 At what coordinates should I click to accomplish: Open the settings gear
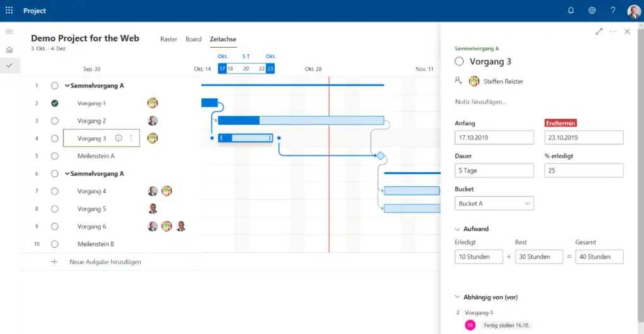(592, 11)
